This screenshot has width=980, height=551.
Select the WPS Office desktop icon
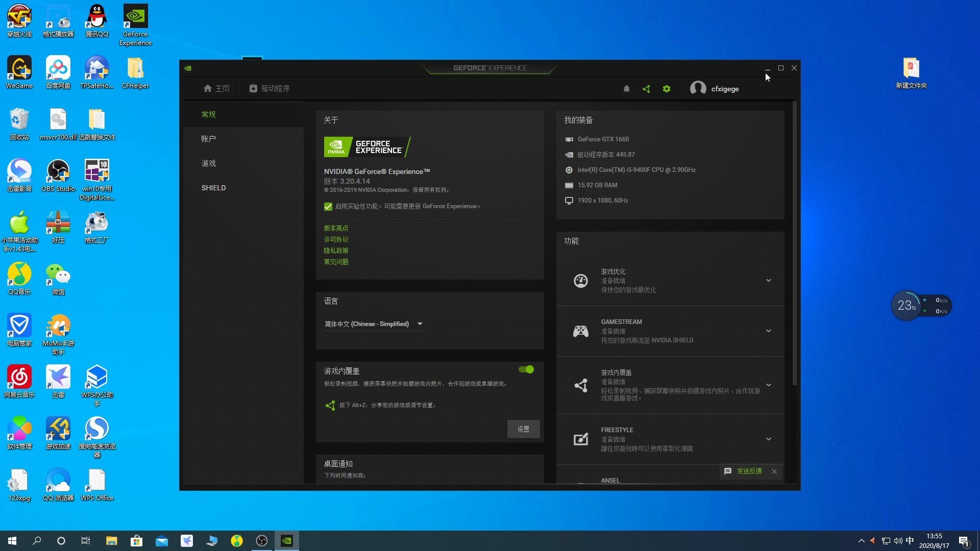coord(97,485)
